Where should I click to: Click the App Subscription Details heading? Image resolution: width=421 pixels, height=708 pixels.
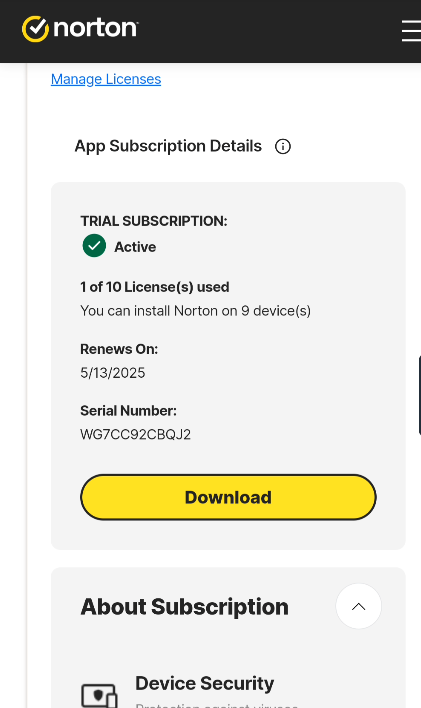click(x=168, y=146)
